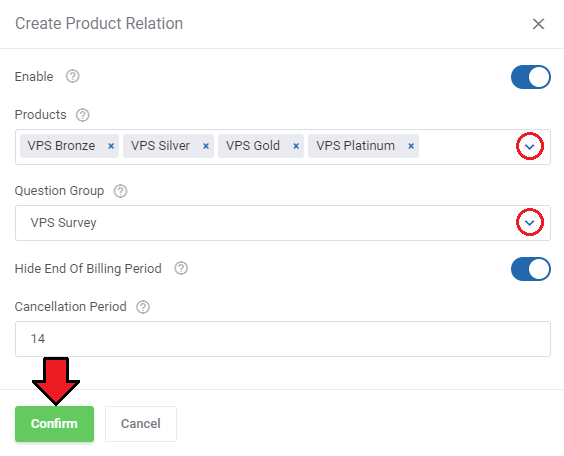Click the empty area of Products field
Screen dimensions: 564x456
pyautogui.click(x=468, y=147)
